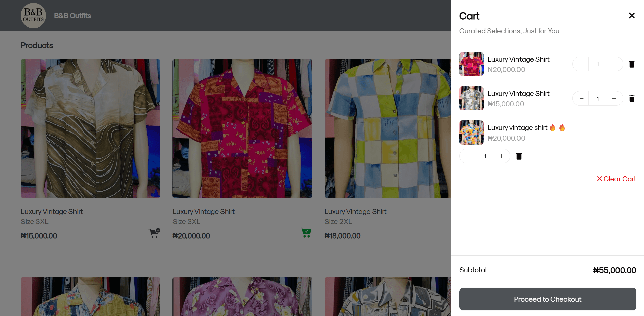Increase quantity of the ₦15,000 cart shirt
The width and height of the screenshot is (644, 316).
coord(614,99)
